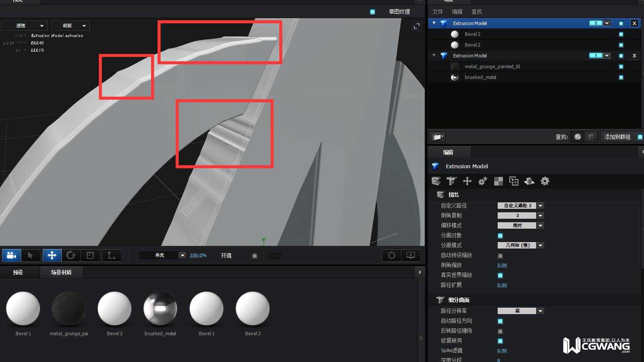Click the crosshair target icon
Viewport: 644px width, 362px height.
pyautogui.click(x=391, y=255)
